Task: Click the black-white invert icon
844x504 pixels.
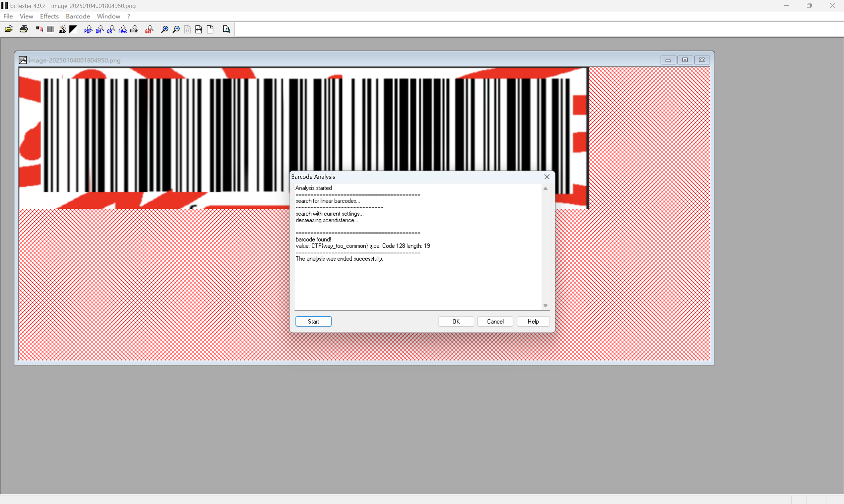Action: (73, 29)
